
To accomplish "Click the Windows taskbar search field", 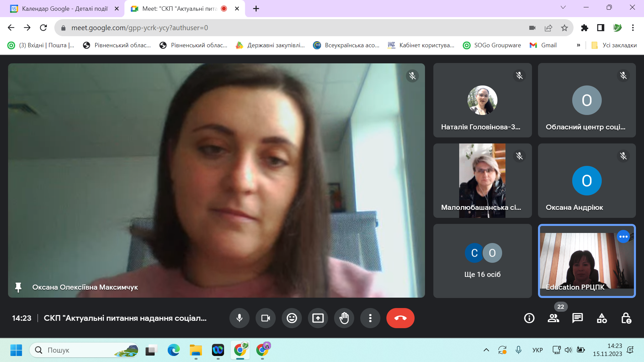I will (x=84, y=350).
